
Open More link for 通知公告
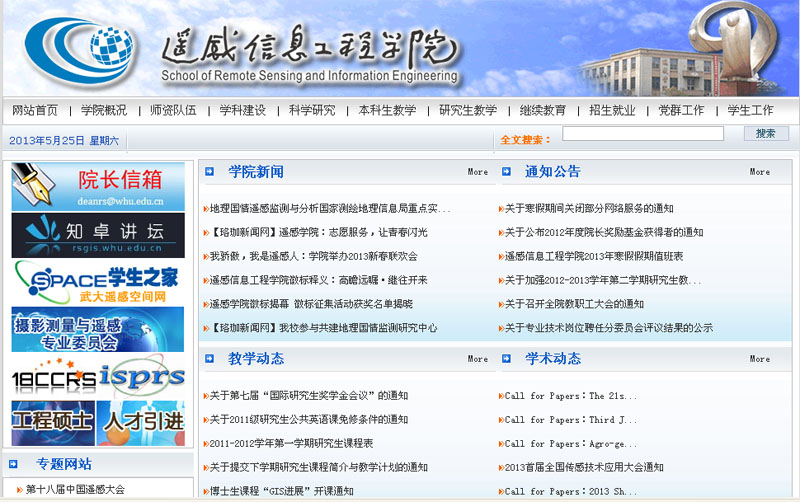760,172
